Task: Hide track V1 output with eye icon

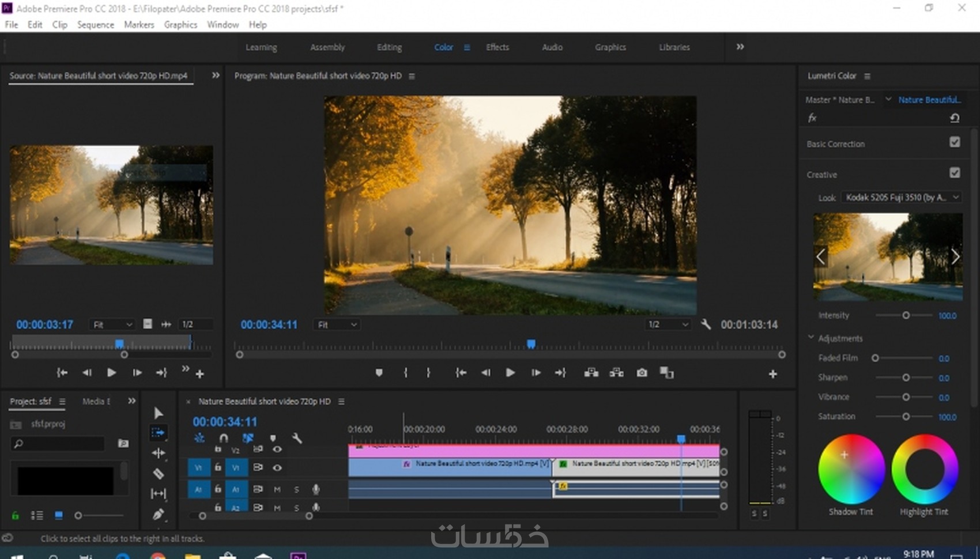Action: [x=277, y=467]
